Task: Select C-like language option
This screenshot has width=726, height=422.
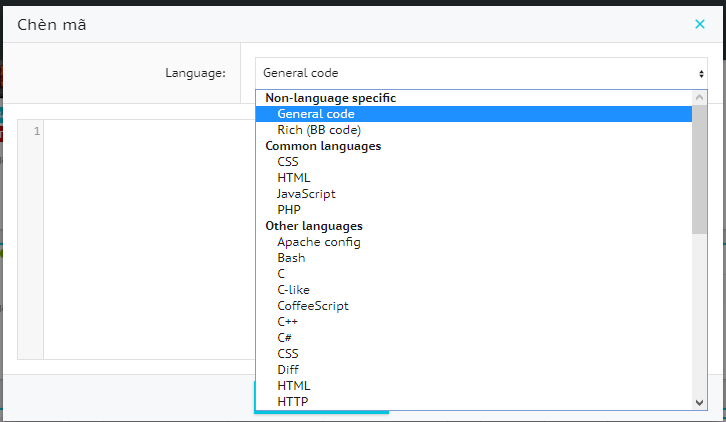Action: tap(293, 290)
